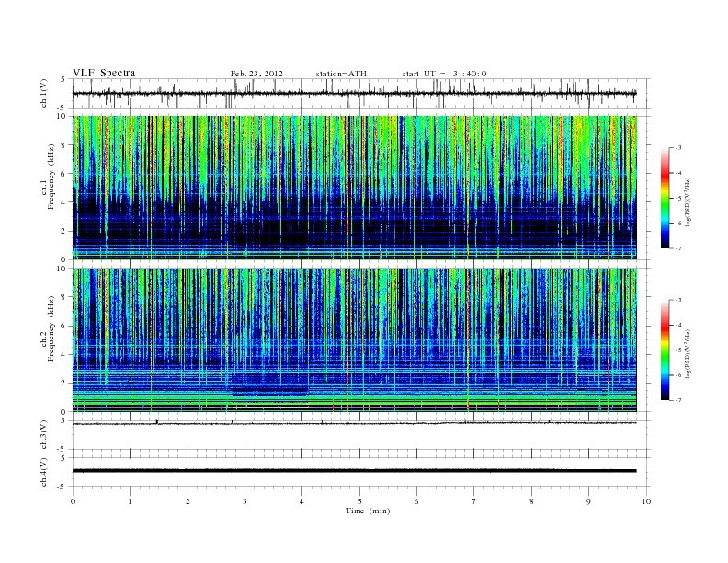Click the "7" tick on Time axis
728x563 pixels.
[x=474, y=501]
